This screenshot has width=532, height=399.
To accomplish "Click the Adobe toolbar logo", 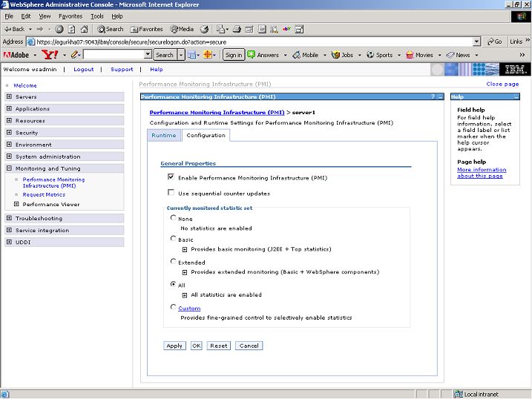I will click(x=16, y=55).
